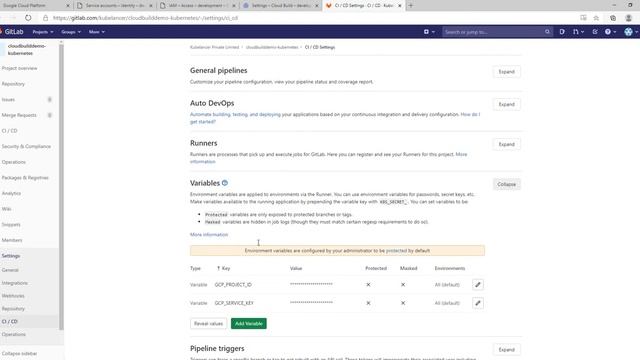Open Webhooks under Settings
The image size is (640, 360).
[13, 296]
